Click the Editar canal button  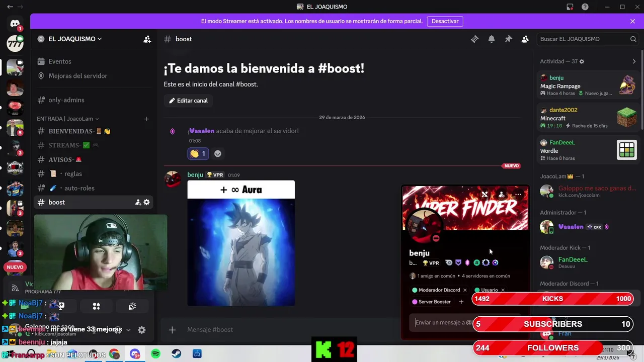click(188, 101)
